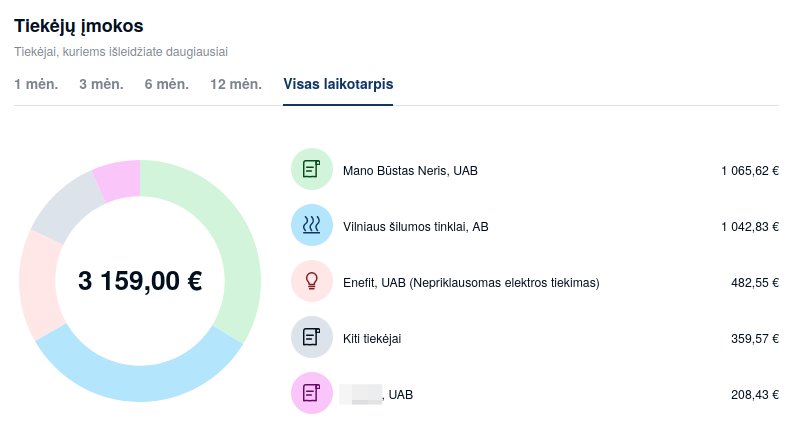Viewport: 796px width, 426px height.
Task: Switch to the 1 mėn. tab
Action: pos(36,84)
